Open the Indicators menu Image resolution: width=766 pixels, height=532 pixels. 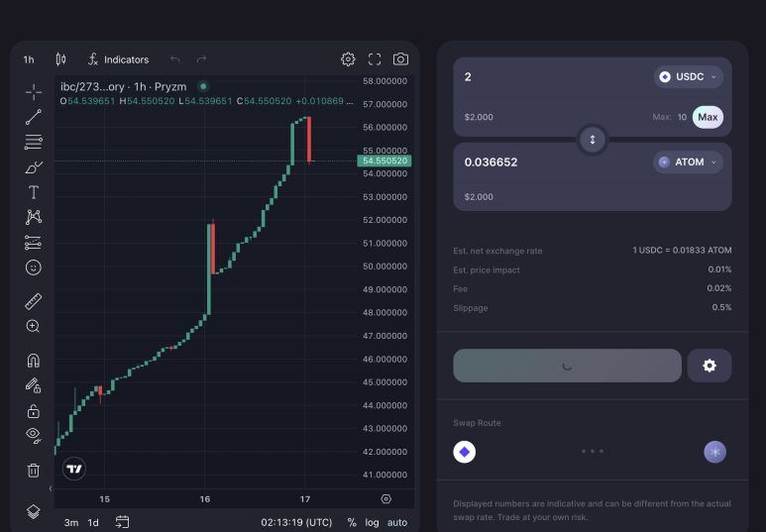click(x=118, y=59)
